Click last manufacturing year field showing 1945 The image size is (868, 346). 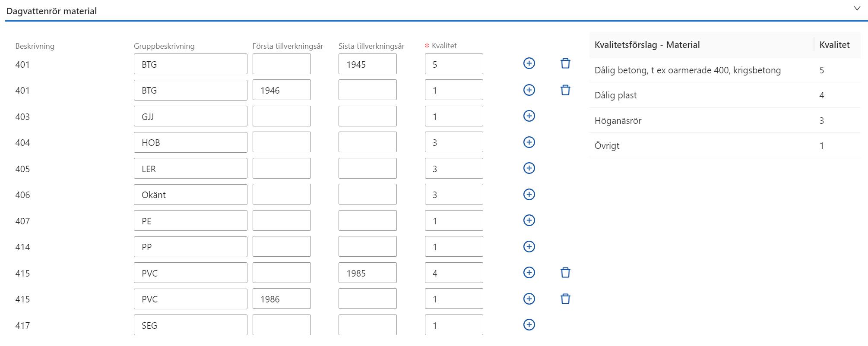tap(367, 64)
